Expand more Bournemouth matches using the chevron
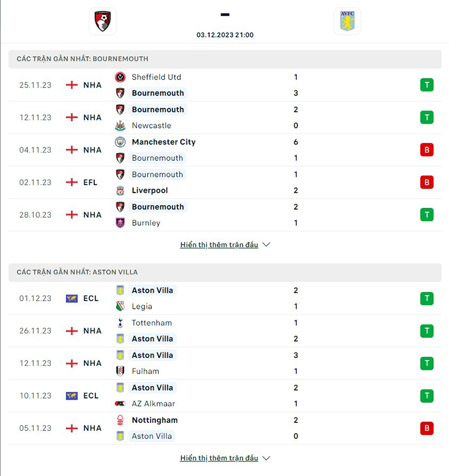The width and height of the screenshot is (449, 476). (267, 245)
